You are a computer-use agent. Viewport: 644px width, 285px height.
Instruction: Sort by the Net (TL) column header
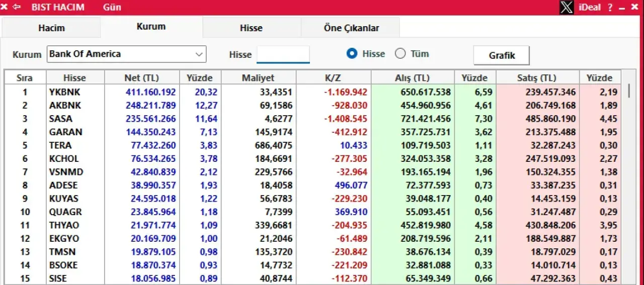pos(141,78)
